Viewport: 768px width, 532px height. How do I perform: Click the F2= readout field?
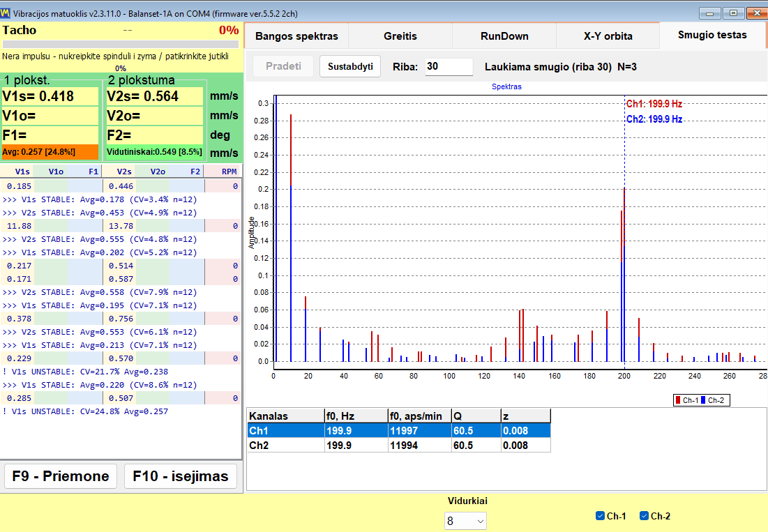154,135
